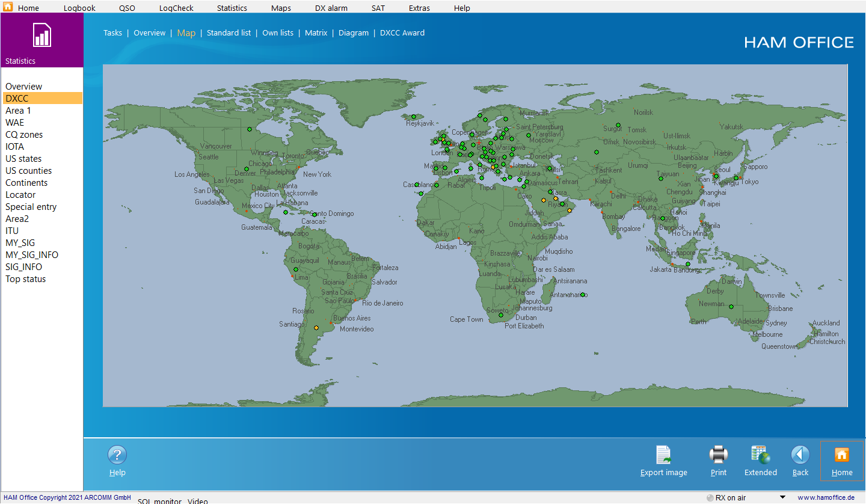Click the green marker on Reykjavik
The width and height of the screenshot is (866, 504).
[414, 117]
